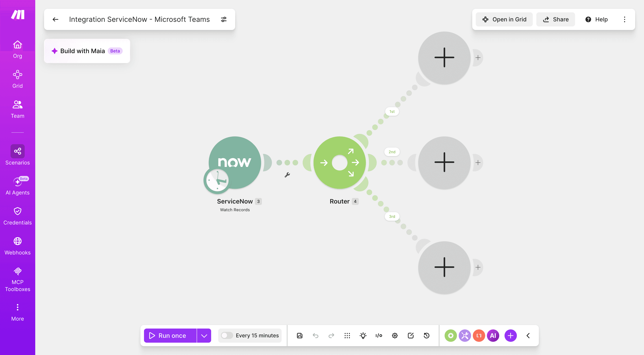
Task: Click small plus beside the middle empty module
Action: 478,163
